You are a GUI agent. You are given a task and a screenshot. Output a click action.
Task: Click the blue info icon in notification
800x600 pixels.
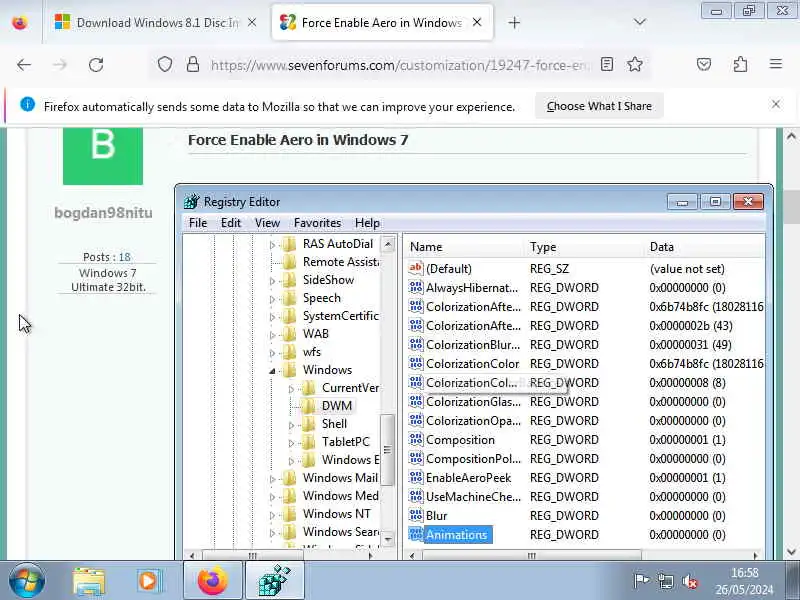28,104
